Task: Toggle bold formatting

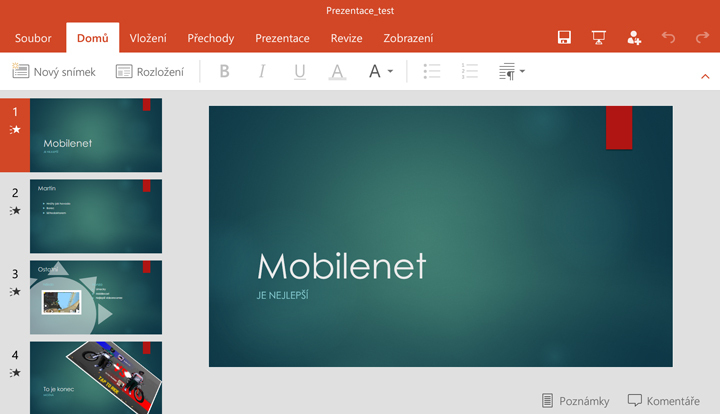Action: pos(224,71)
